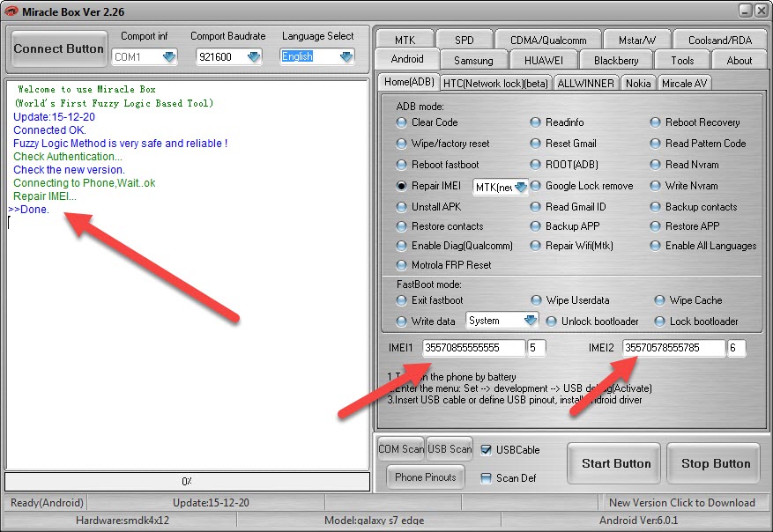Switch to the Blackberry tab
Image resolution: width=773 pixels, height=532 pixels.
pos(616,60)
